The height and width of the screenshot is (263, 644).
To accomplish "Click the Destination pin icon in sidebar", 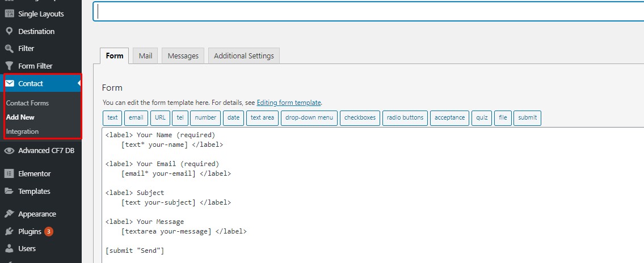I will pyautogui.click(x=9, y=31).
